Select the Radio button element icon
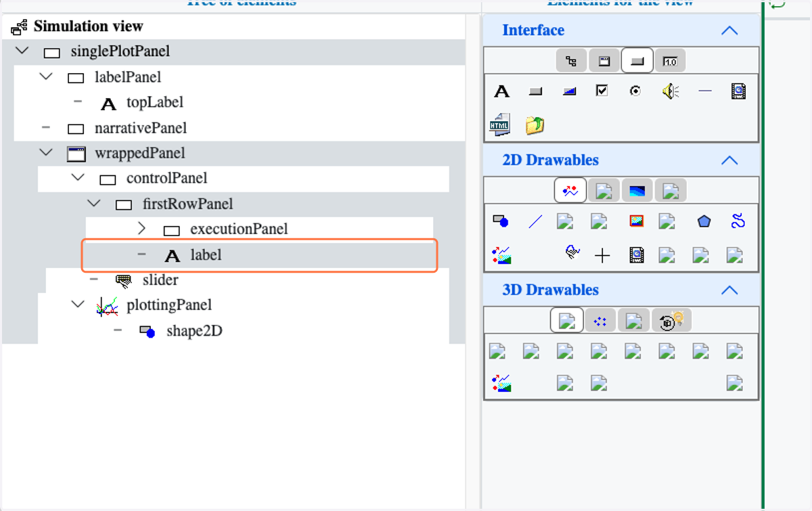 click(x=635, y=91)
